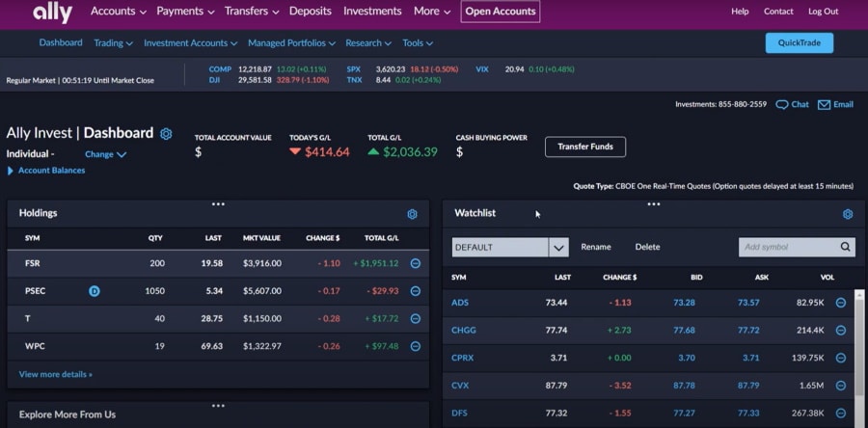Sort watchlist by VOL column header
868x428 pixels.
tap(827, 278)
